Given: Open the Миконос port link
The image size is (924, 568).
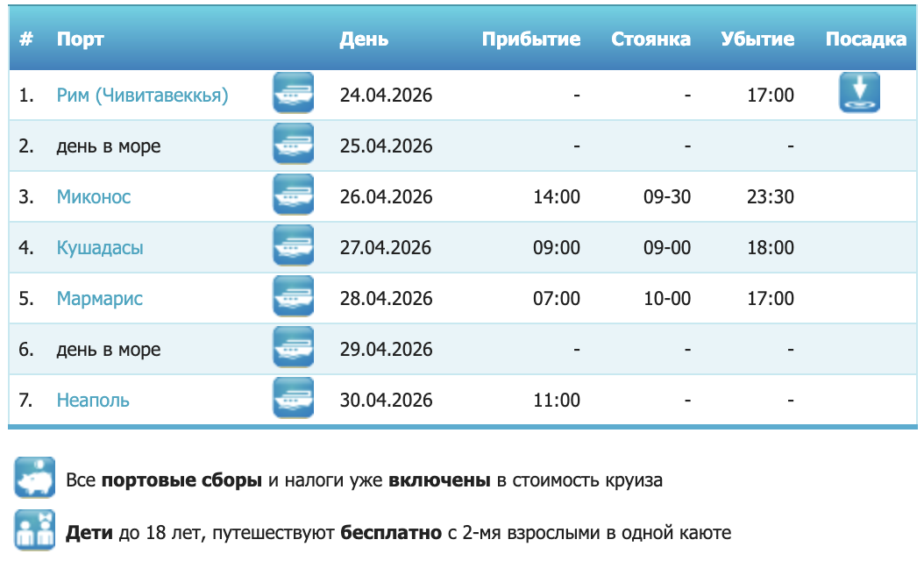Looking at the screenshot, I should (x=94, y=196).
